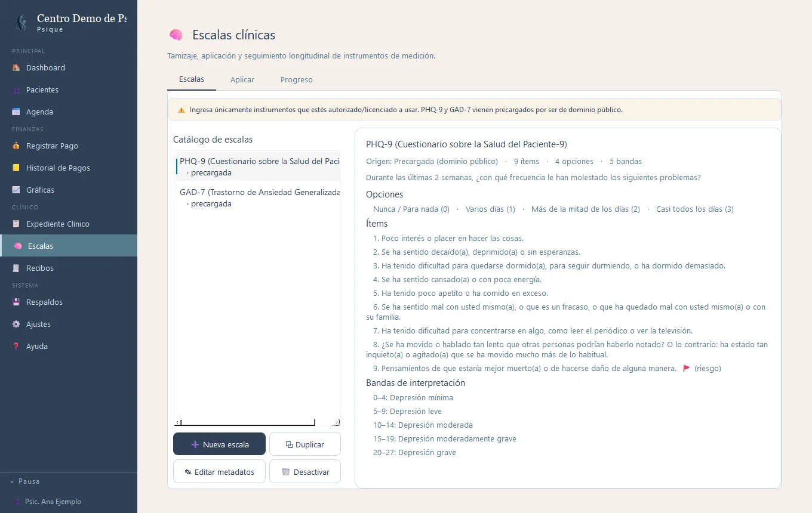Open Respaldos floppy disk icon
Image resolution: width=812 pixels, height=513 pixels.
pyautogui.click(x=16, y=302)
